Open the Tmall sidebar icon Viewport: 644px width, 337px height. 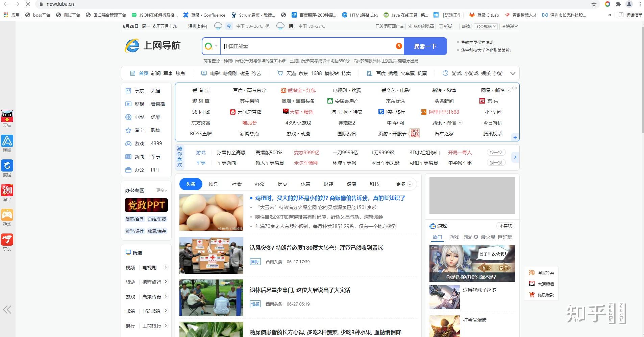click(x=7, y=116)
